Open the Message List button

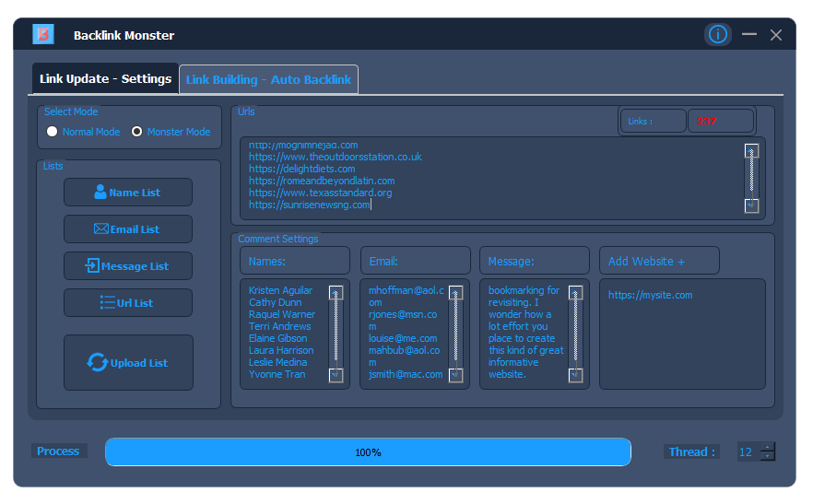(x=128, y=266)
